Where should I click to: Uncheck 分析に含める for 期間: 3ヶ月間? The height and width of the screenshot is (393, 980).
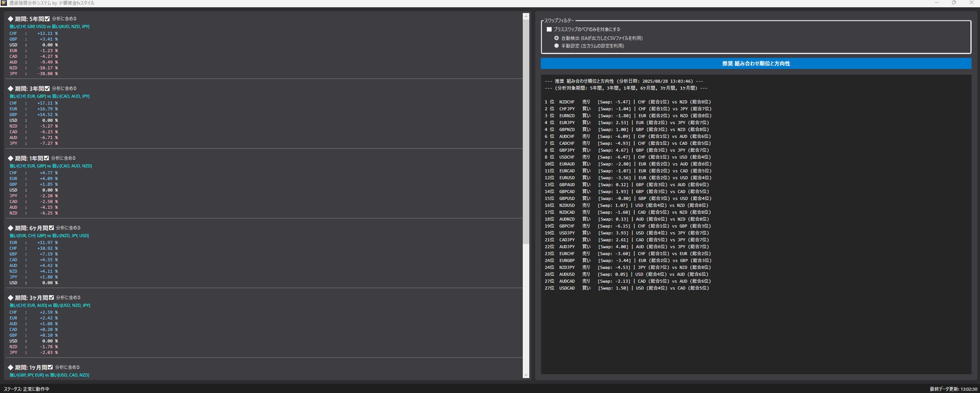(x=51, y=298)
